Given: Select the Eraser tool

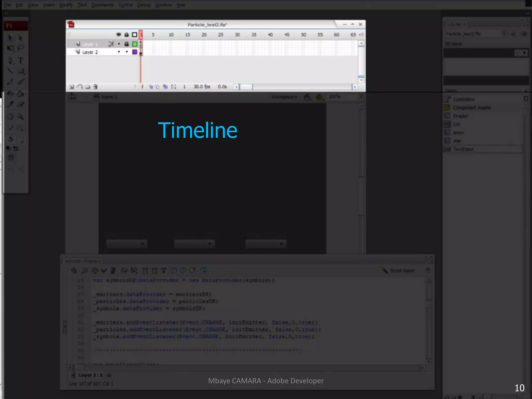Looking at the screenshot, I should pos(21,104).
